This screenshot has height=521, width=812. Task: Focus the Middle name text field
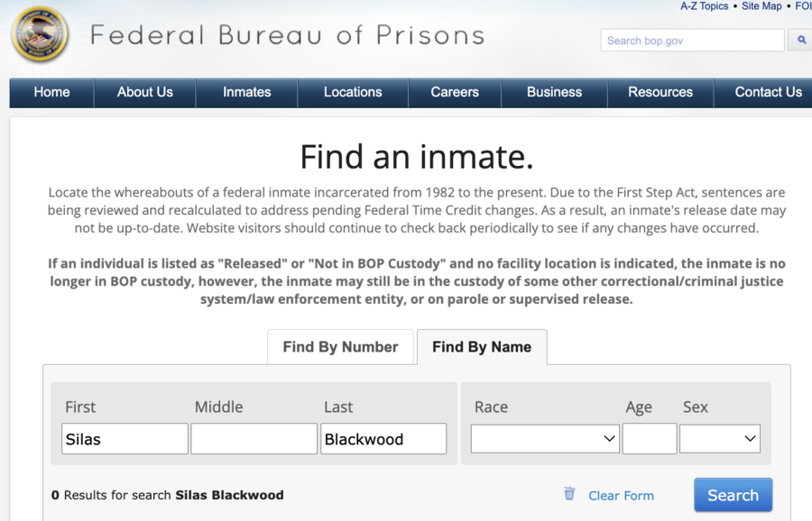pos(254,439)
